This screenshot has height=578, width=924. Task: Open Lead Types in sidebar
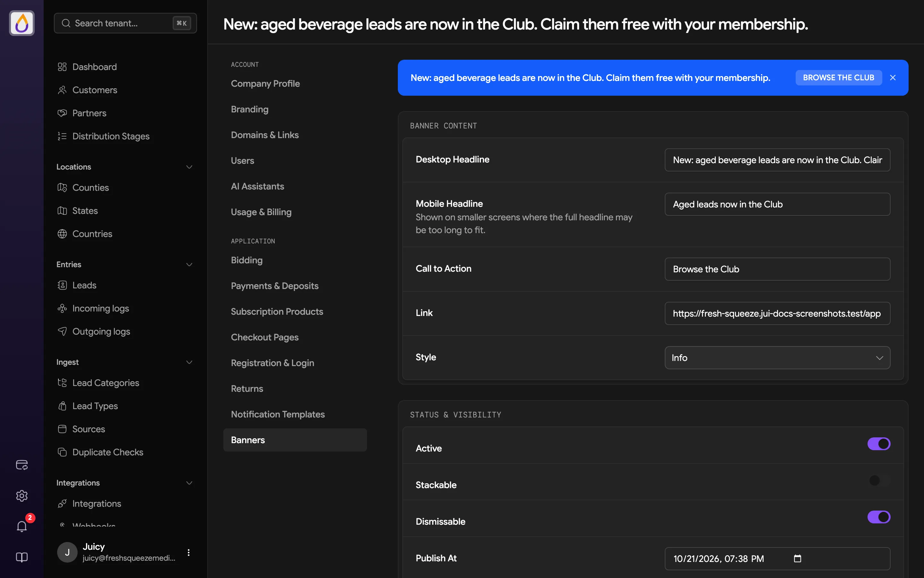click(x=95, y=406)
